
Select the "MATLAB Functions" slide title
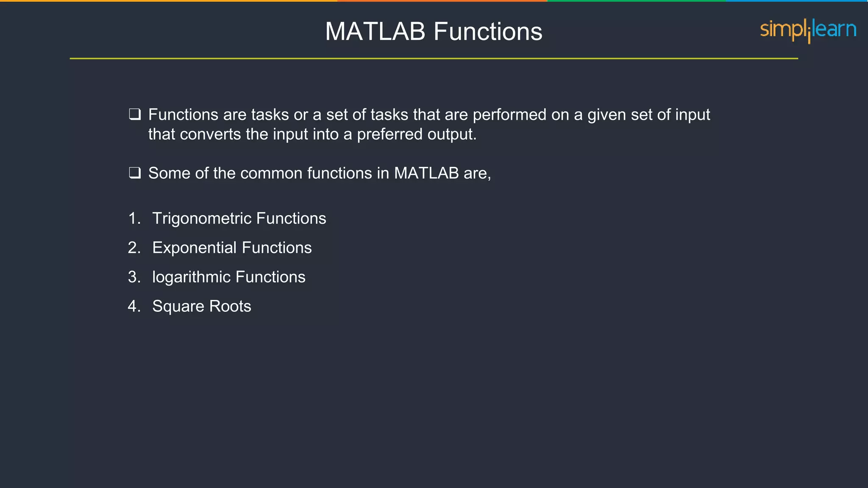click(434, 31)
